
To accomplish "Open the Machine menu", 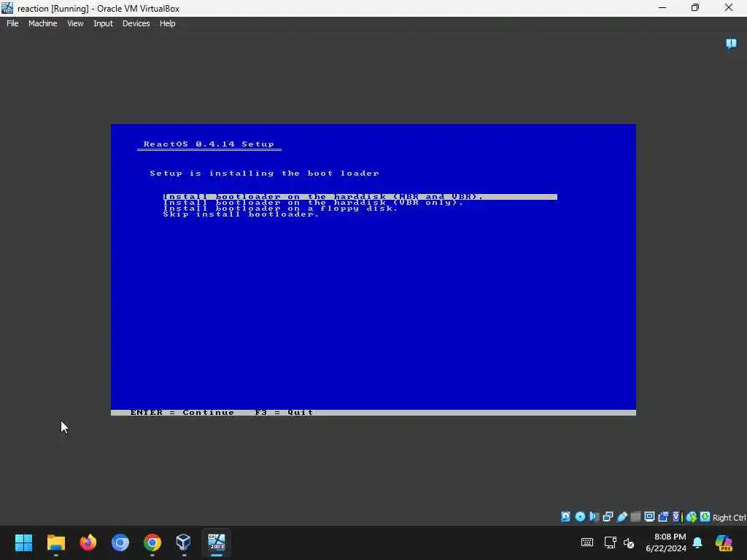I will tap(43, 23).
